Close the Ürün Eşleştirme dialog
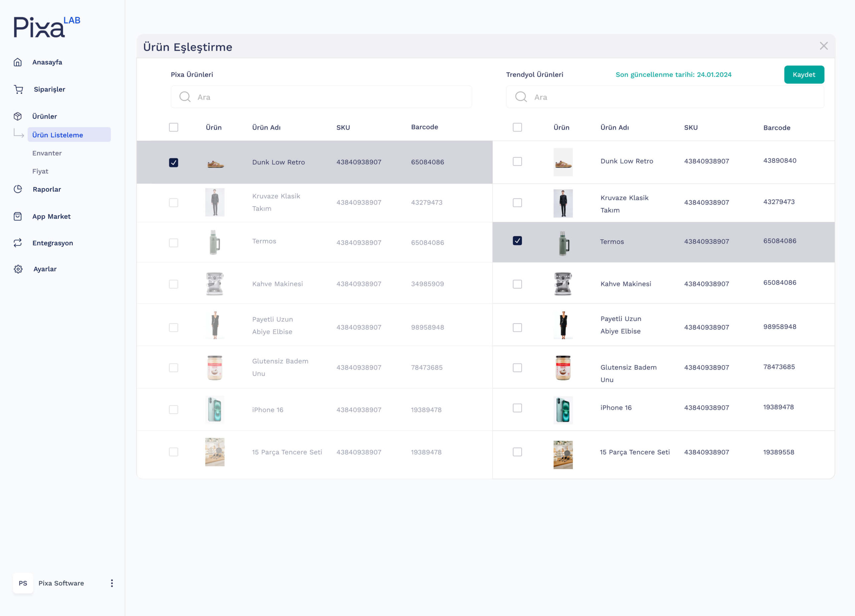 [824, 46]
